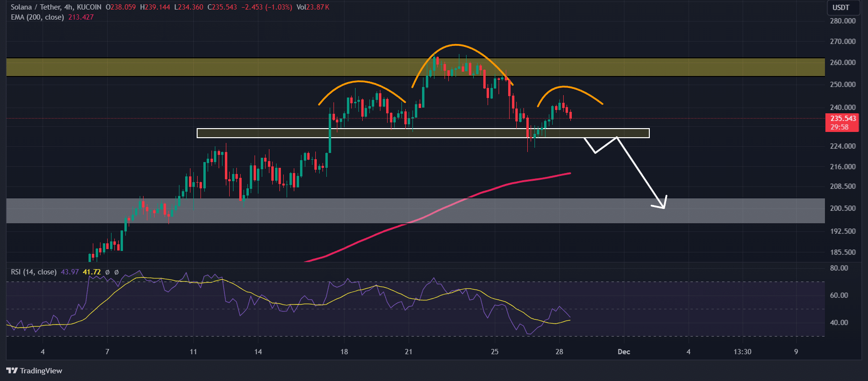
Task: Click the current price label 235.543
Action: 843,119
